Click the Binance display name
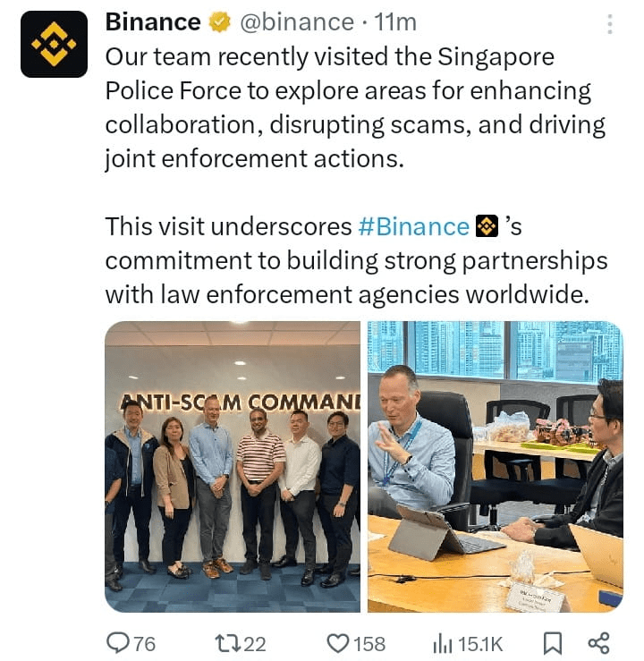 153,22
